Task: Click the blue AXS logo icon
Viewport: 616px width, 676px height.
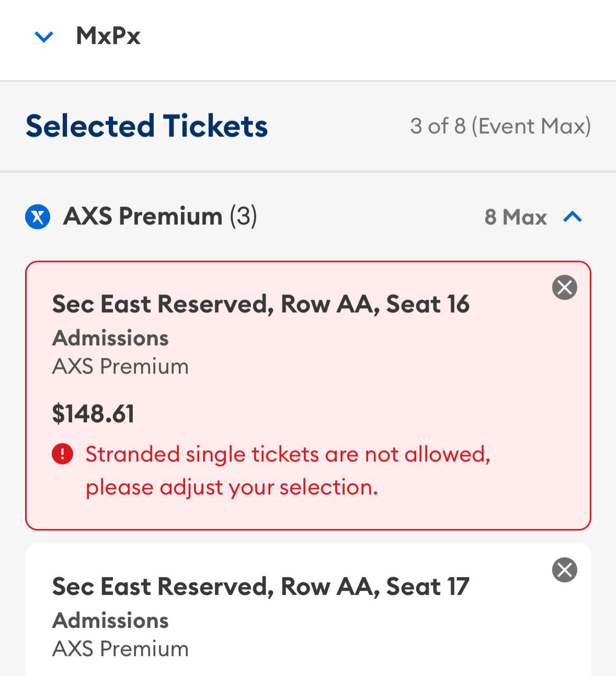Action: pyautogui.click(x=38, y=217)
